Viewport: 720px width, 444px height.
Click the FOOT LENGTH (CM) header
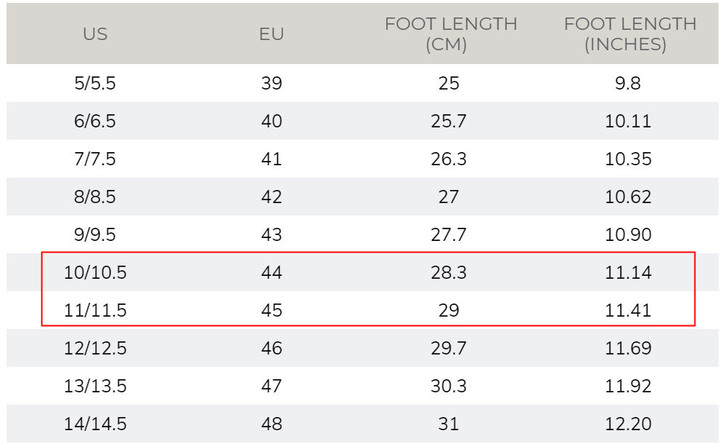tap(450, 34)
